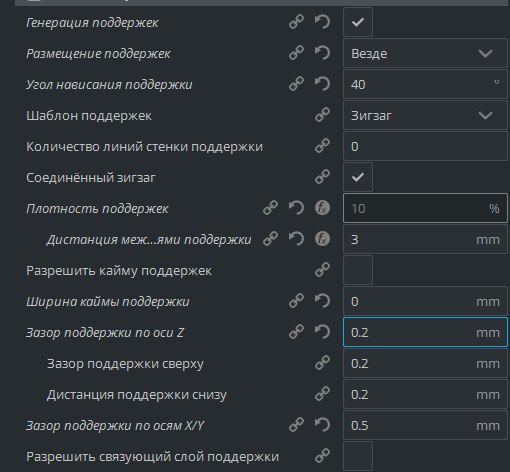510x472 pixels.
Task: Click link icon for Соединённый зигзаг
Action: (322, 177)
